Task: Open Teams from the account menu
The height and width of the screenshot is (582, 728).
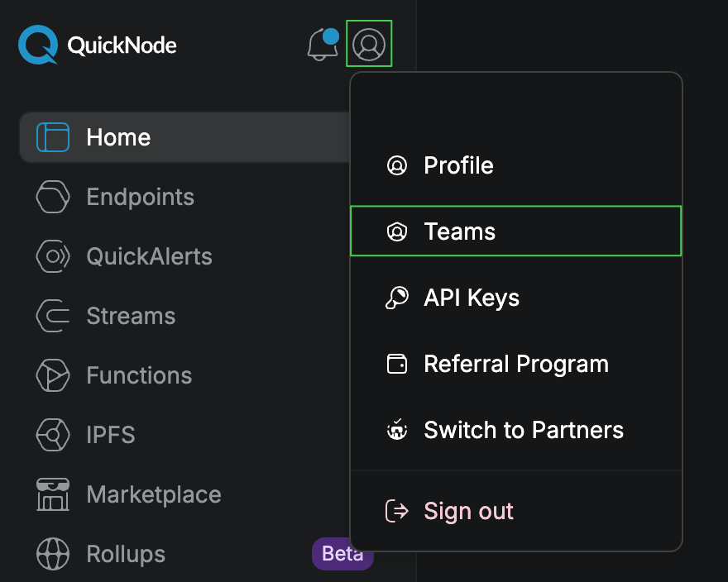Action: pos(516,231)
